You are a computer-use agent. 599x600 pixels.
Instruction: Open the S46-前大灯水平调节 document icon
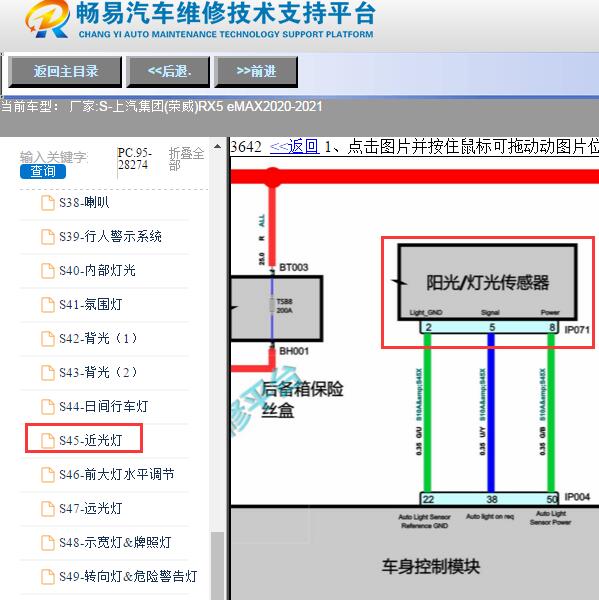click(x=48, y=474)
